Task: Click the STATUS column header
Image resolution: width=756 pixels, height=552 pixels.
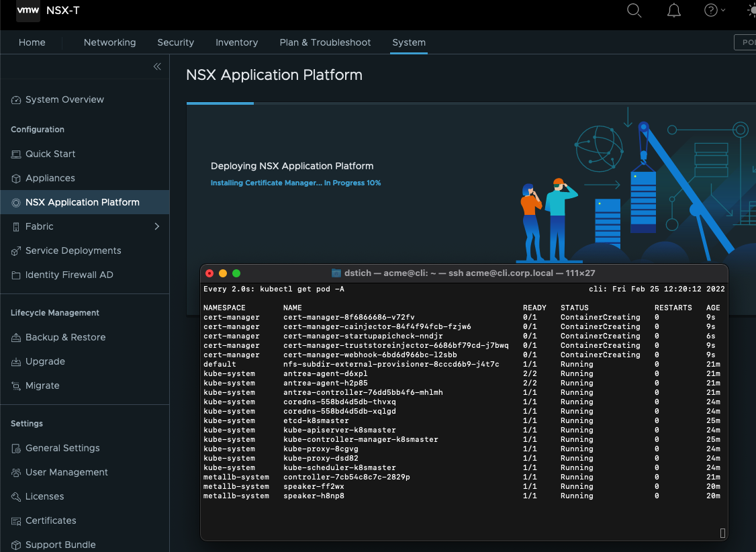Action: click(x=574, y=308)
